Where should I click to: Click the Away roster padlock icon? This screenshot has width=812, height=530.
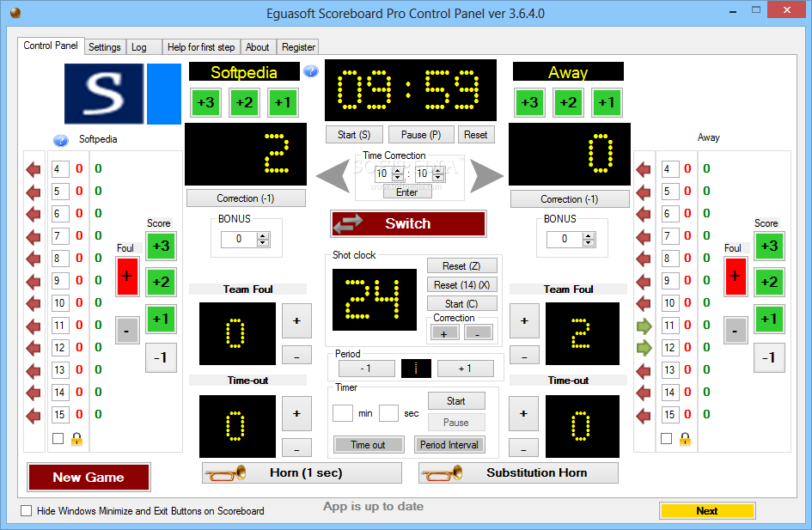[x=685, y=439]
